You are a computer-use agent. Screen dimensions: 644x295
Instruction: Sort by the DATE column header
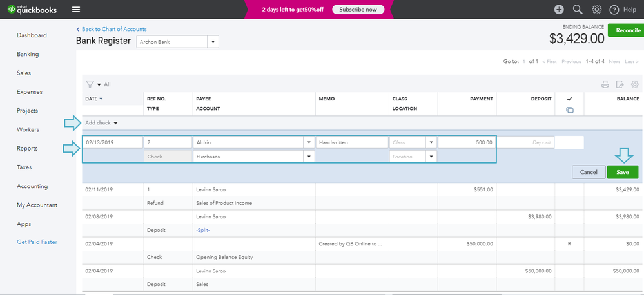coord(93,99)
